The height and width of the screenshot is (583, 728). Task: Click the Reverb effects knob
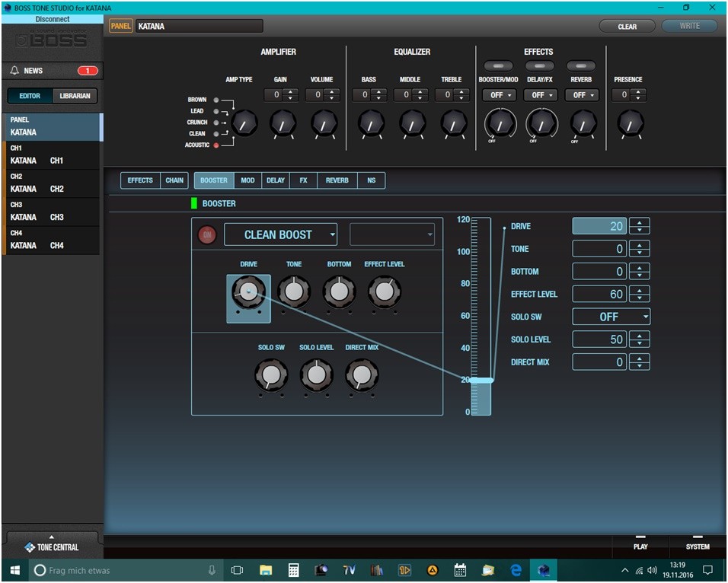point(583,123)
